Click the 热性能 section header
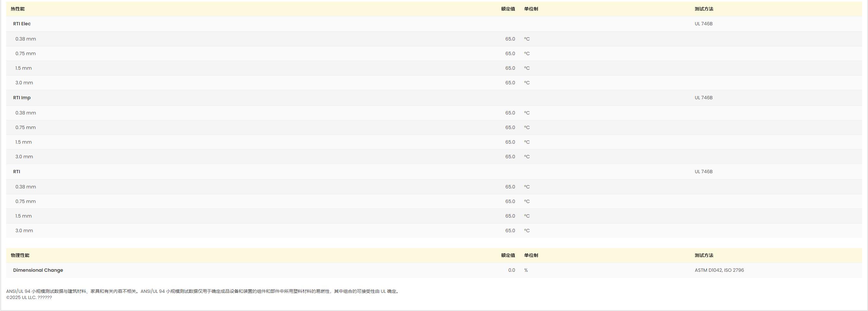Image resolution: width=868 pixels, height=311 pixels. pyautogui.click(x=18, y=9)
